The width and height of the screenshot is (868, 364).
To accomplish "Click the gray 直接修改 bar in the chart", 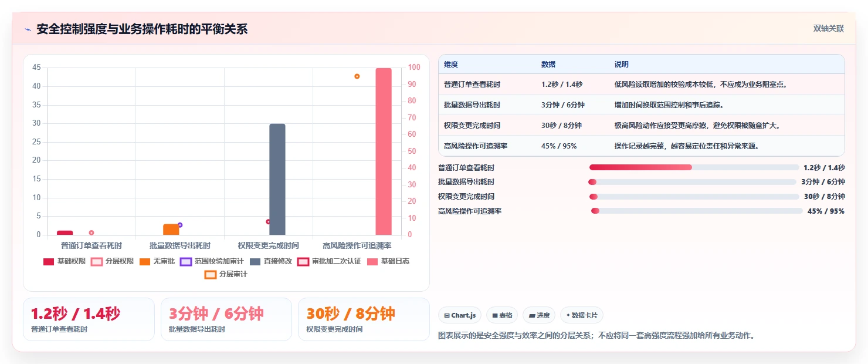I will click(277, 179).
